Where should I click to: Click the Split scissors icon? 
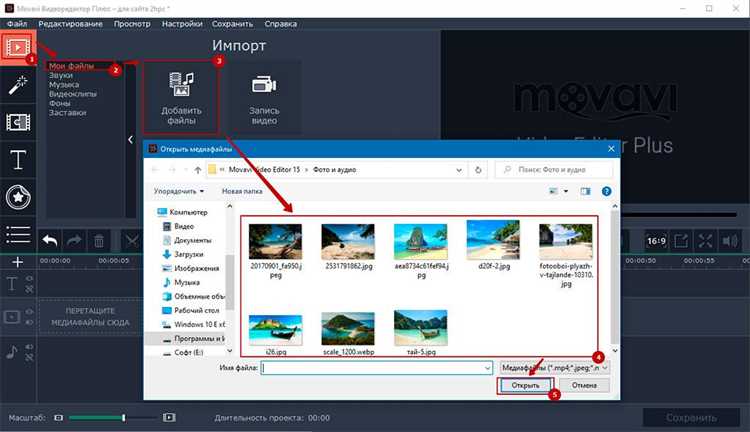130,241
